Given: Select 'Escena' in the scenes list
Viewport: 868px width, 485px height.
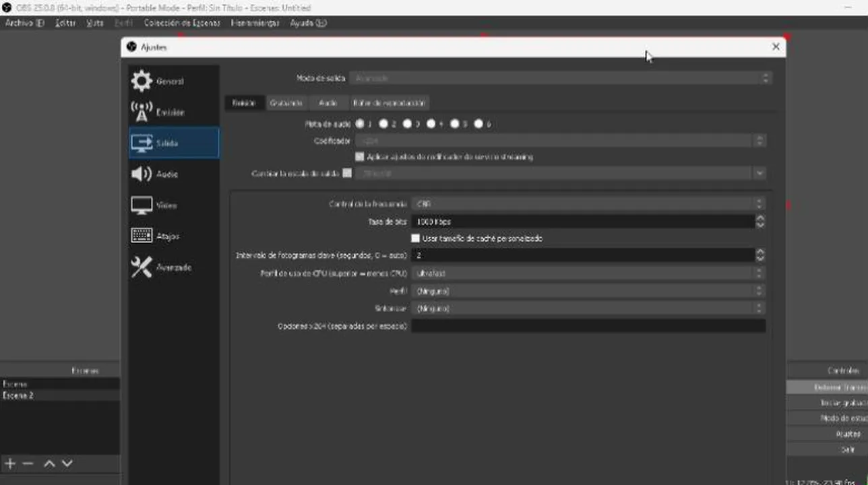Looking at the screenshot, I should pyautogui.click(x=60, y=384).
